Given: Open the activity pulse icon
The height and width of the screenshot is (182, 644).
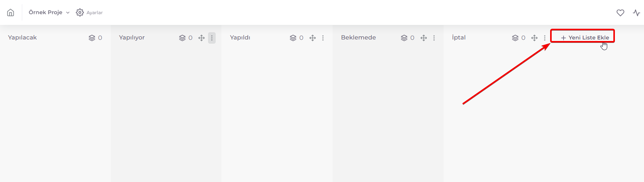Looking at the screenshot, I should (x=637, y=13).
